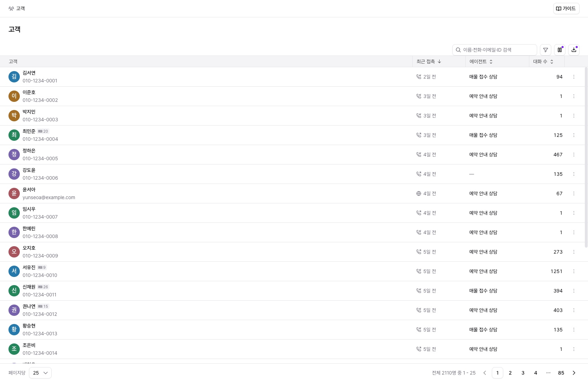
Task: Click the tag badge 9 beside 서유진
Action: pyautogui.click(x=42, y=267)
